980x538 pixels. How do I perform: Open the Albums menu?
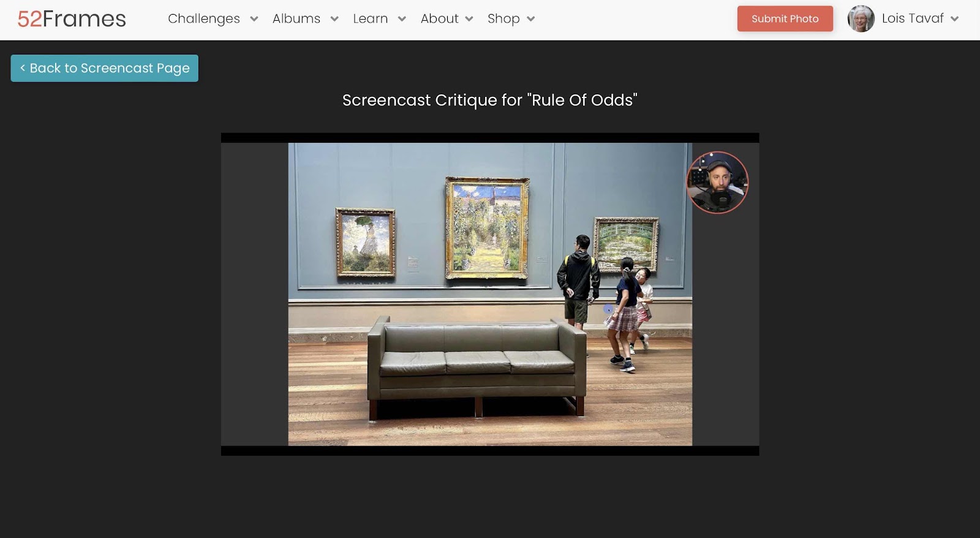point(296,19)
